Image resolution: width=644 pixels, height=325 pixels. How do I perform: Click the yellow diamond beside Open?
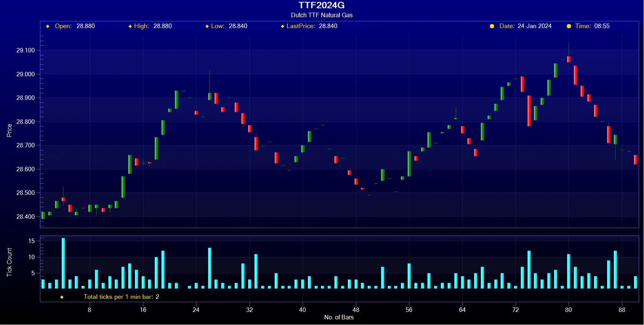pyautogui.click(x=47, y=26)
